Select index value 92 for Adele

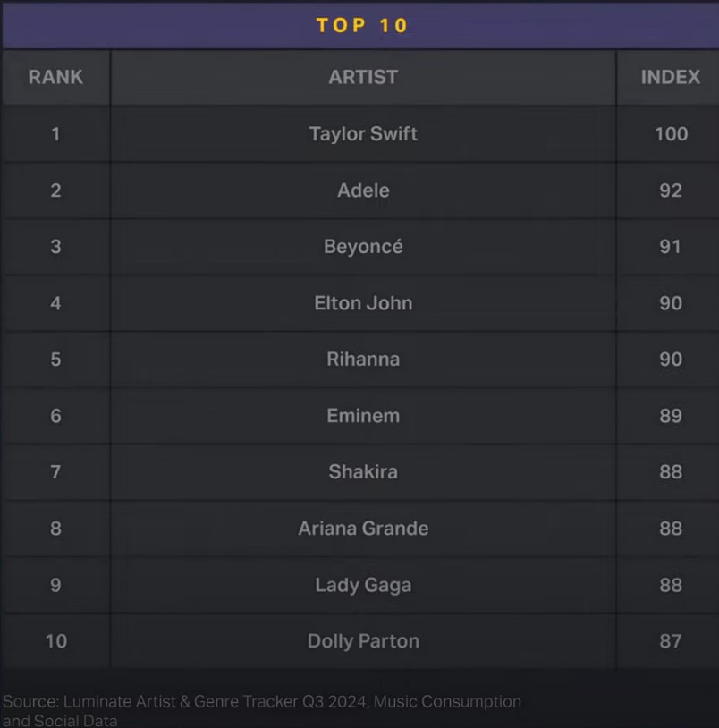[671, 190]
